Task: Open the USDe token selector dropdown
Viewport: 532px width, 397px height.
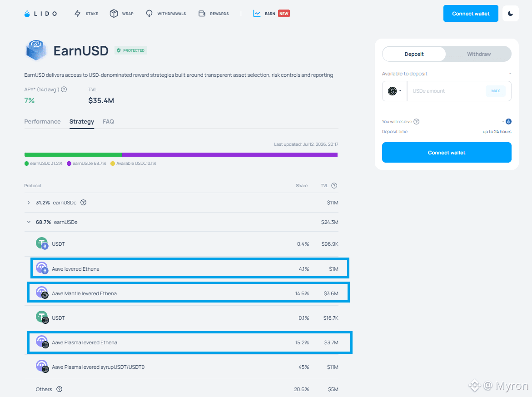Action: [395, 91]
